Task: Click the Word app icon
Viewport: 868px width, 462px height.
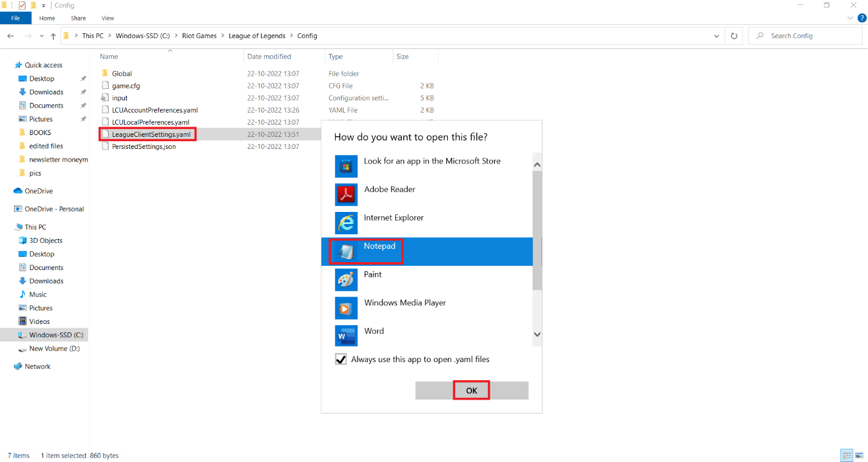Action: click(346, 336)
